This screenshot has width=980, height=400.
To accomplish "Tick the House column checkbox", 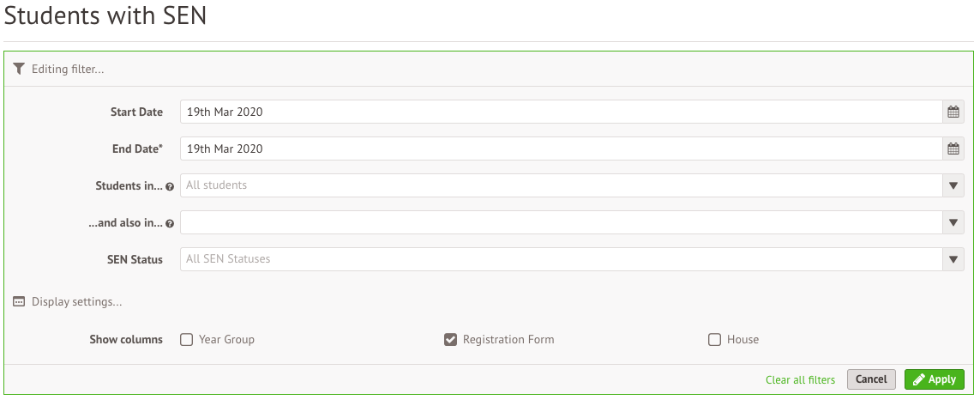I will [x=714, y=339].
